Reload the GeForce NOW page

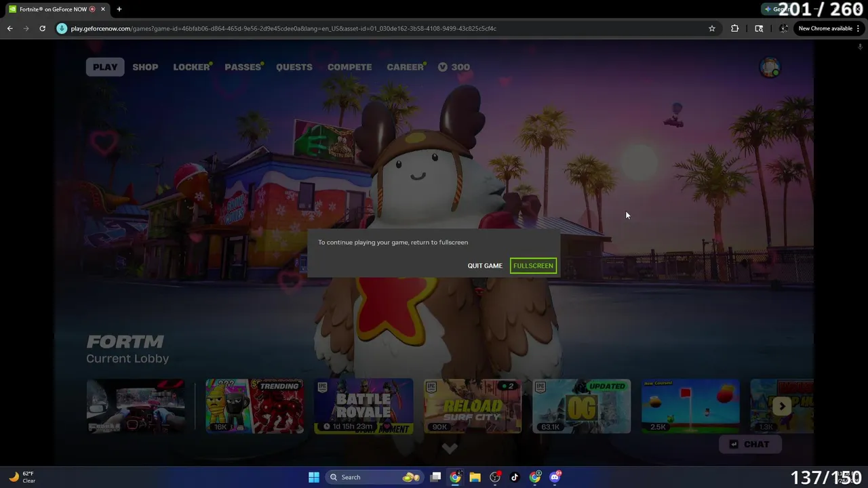(42, 28)
